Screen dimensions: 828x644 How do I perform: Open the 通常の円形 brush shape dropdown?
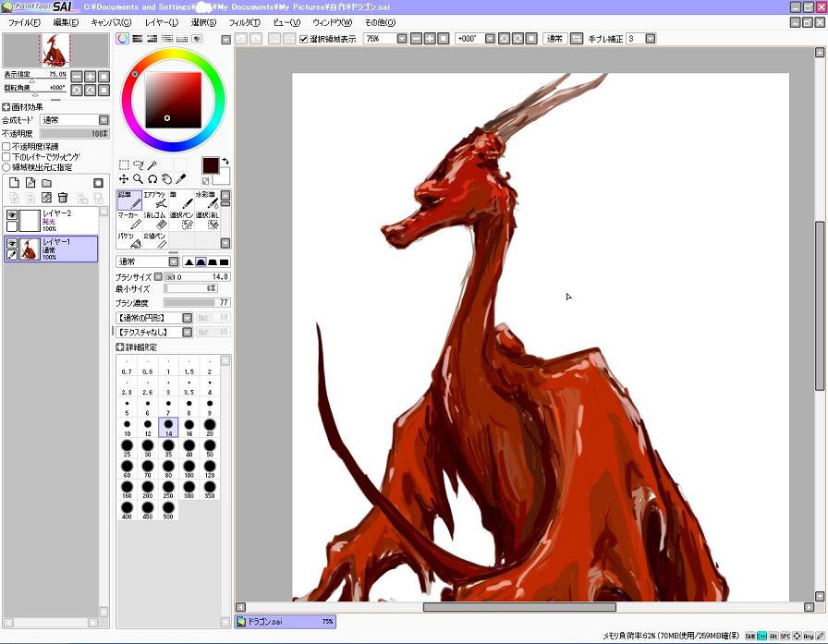pyautogui.click(x=153, y=318)
